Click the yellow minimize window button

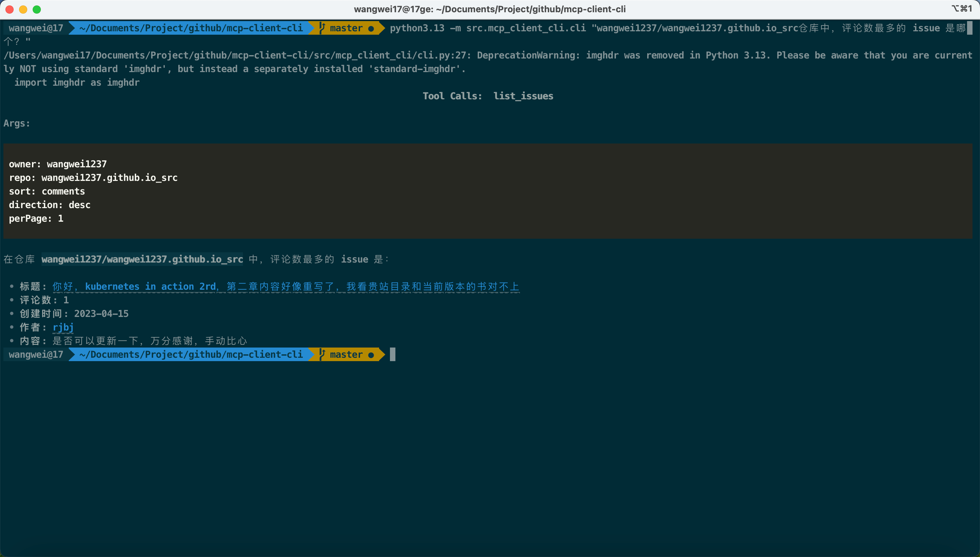click(23, 9)
